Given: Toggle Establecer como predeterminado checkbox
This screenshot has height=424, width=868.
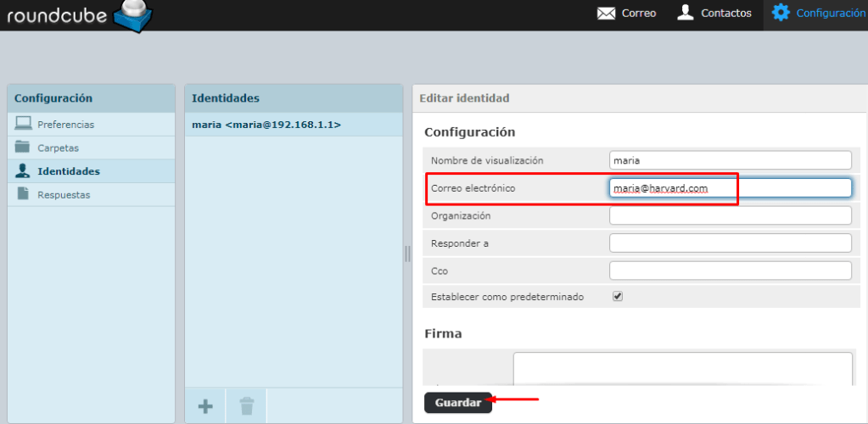Looking at the screenshot, I should pos(618,297).
